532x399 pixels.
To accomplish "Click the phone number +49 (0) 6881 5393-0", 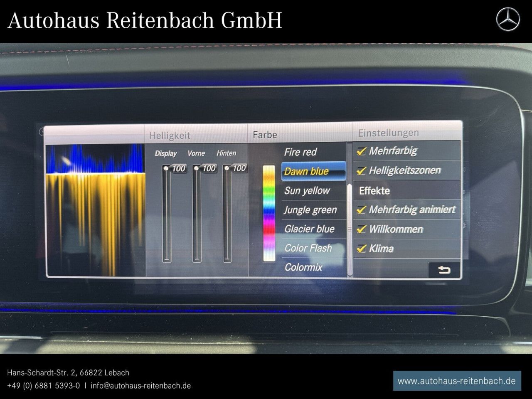I will pyautogui.click(x=43, y=386).
